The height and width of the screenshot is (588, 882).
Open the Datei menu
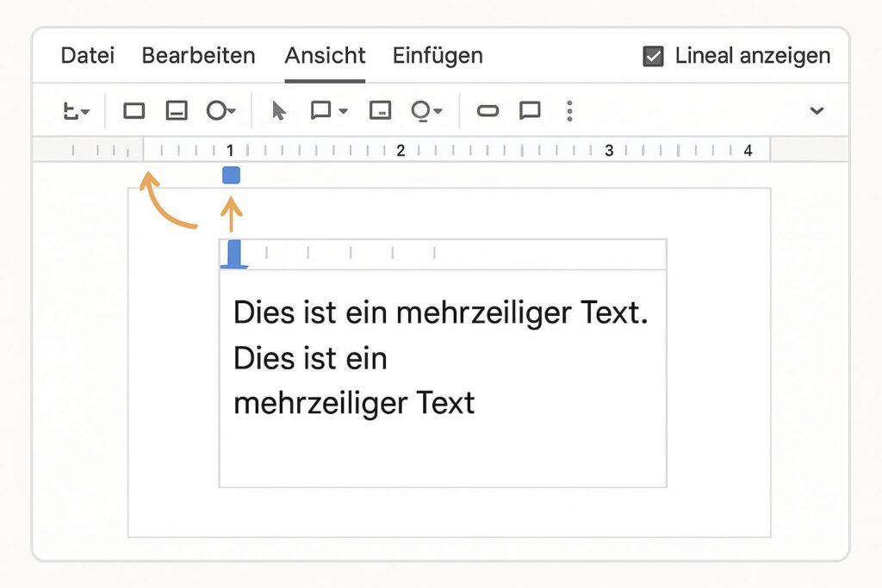click(87, 56)
